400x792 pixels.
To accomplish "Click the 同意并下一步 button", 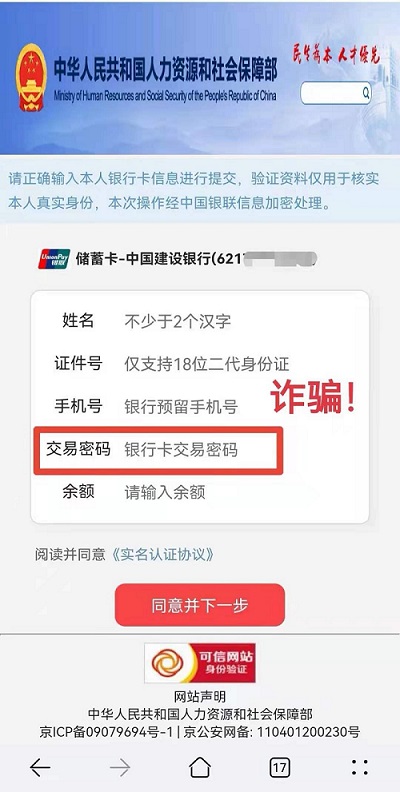I will coord(200,605).
